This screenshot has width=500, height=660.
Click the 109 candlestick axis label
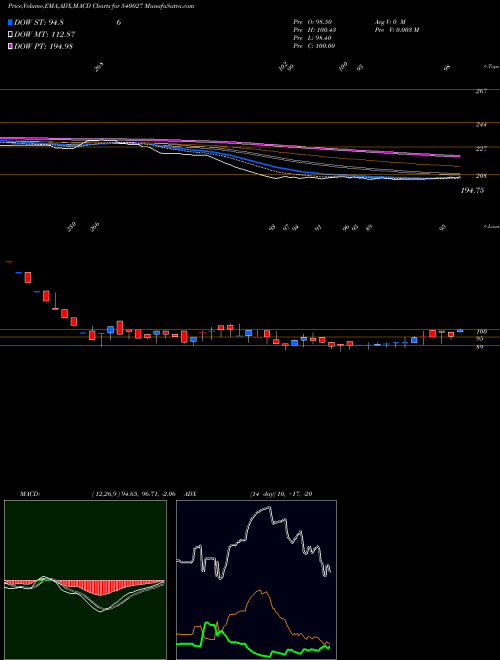(x=481, y=332)
